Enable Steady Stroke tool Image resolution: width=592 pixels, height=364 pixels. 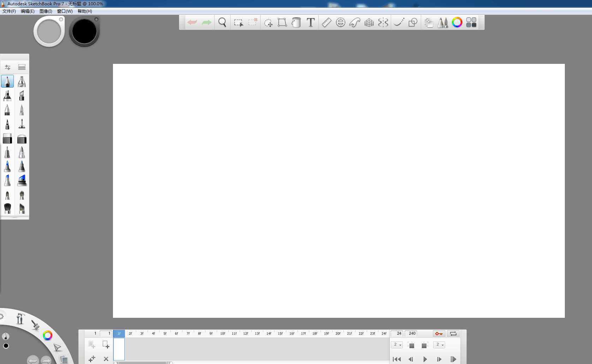tap(399, 23)
